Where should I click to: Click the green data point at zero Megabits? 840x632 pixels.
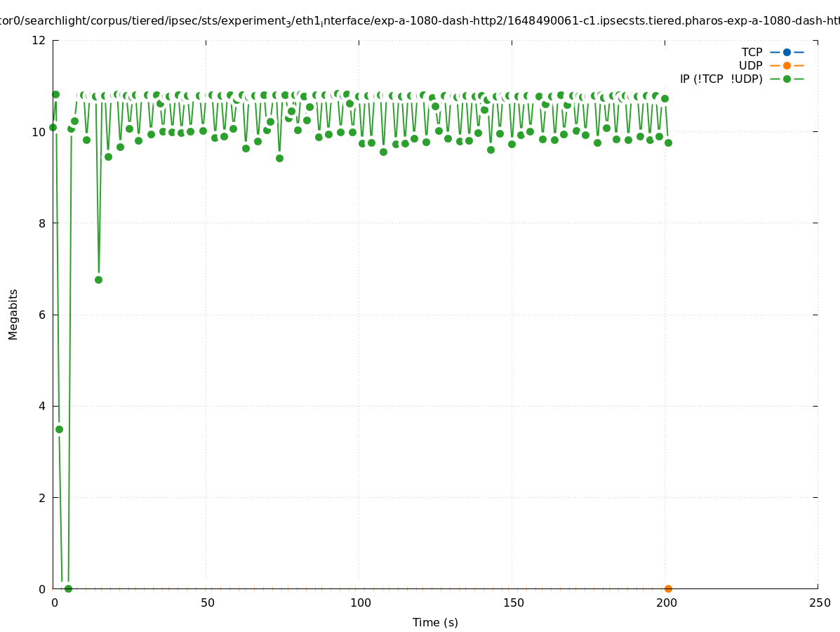coord(68,588)
